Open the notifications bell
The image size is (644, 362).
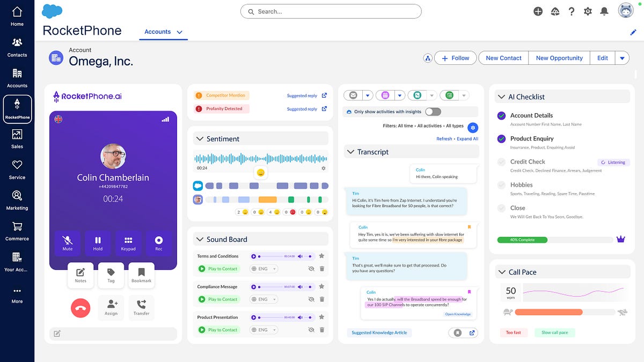coord(604,11)
